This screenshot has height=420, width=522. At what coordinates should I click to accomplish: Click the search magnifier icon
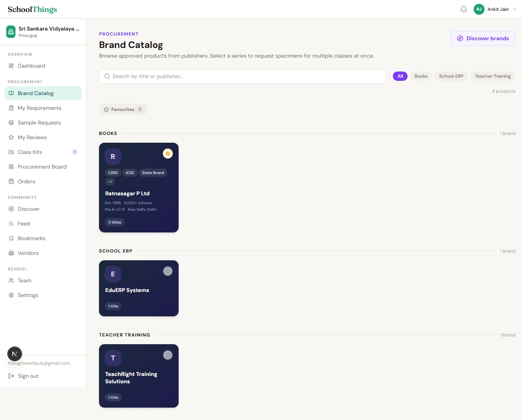107,76
